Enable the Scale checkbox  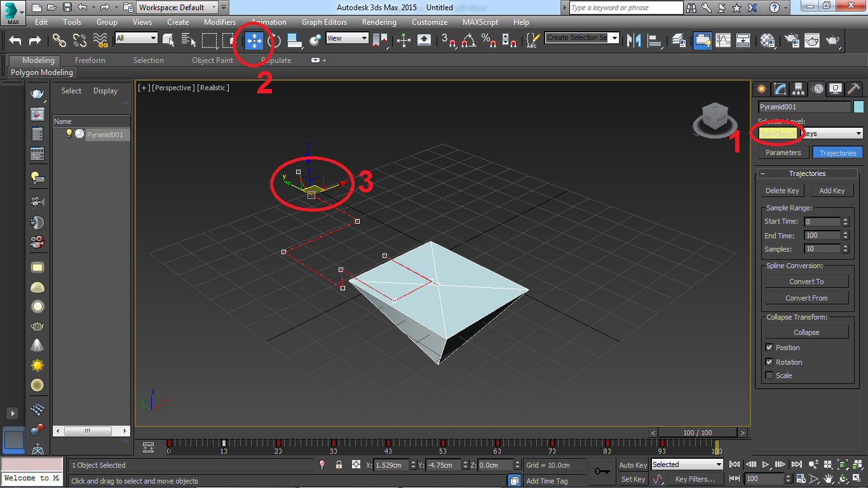tap(770, 376)
